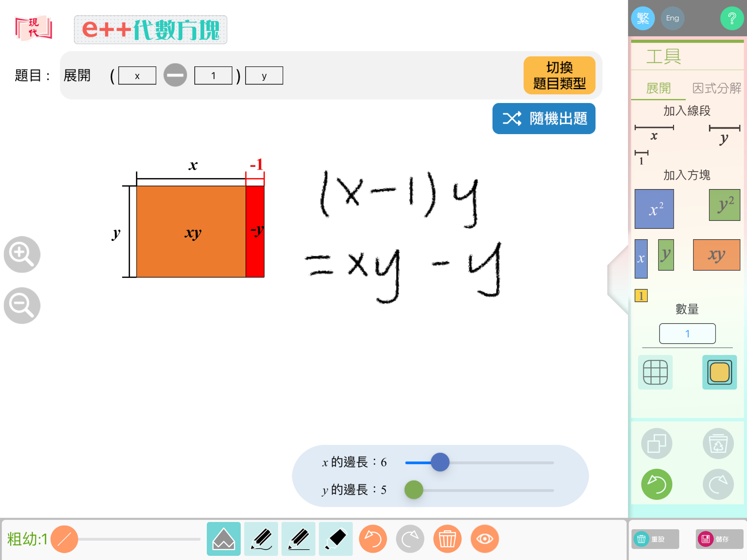Select the move/pointer tool in drawing bar
Image resolution: width=747 pixels, height=560 pixels.
point(224,539)
